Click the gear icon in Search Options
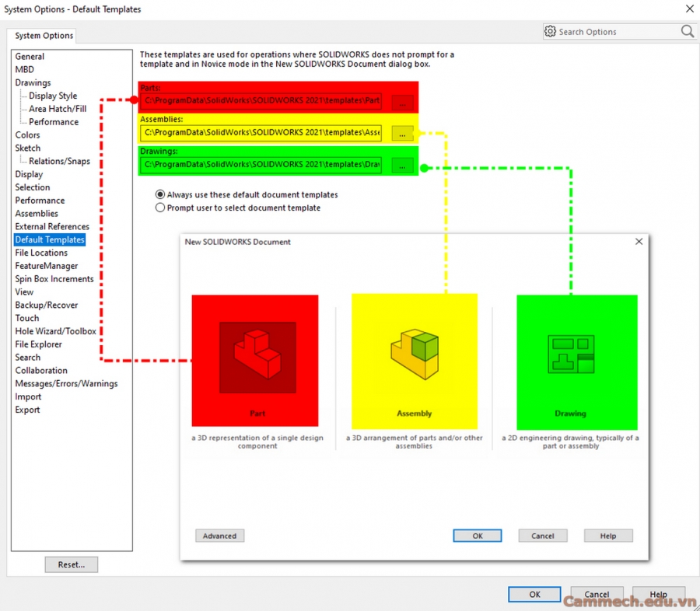 point(550,31)
